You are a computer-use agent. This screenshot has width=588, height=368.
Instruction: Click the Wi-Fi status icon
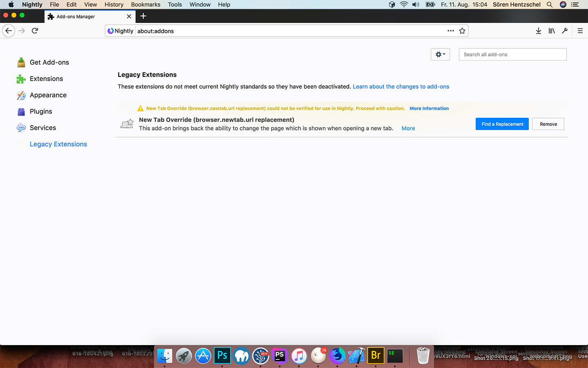[404, 4]
